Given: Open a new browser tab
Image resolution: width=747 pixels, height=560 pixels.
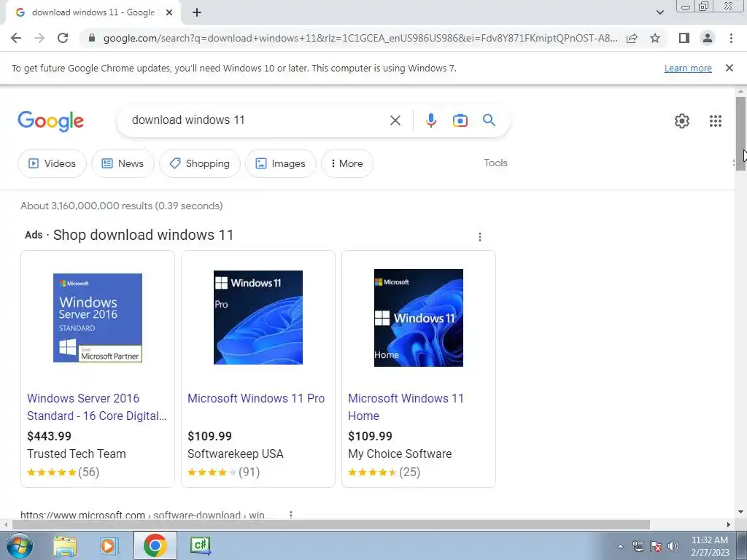Looking at the screenshot, I should pos(197,13).
